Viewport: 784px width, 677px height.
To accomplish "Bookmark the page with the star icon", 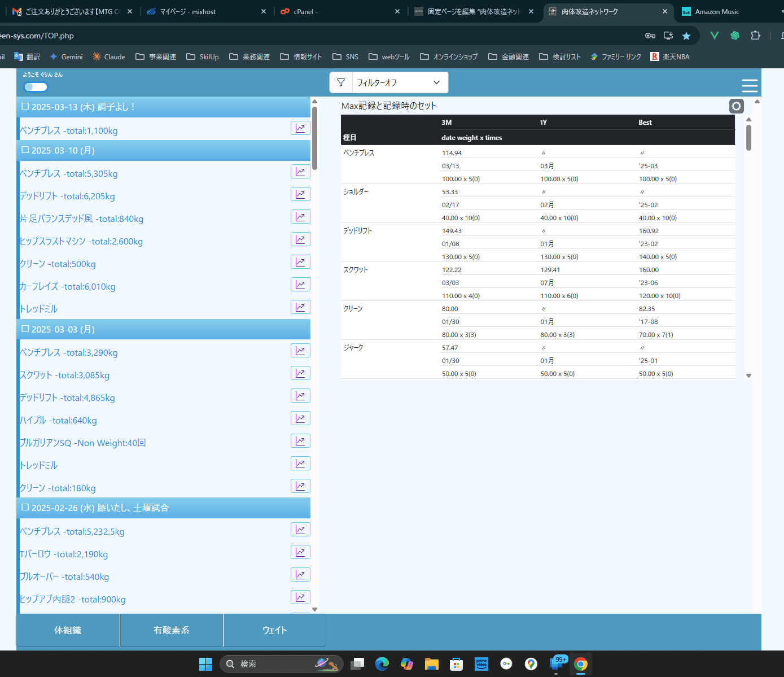I will coord(686,36).
